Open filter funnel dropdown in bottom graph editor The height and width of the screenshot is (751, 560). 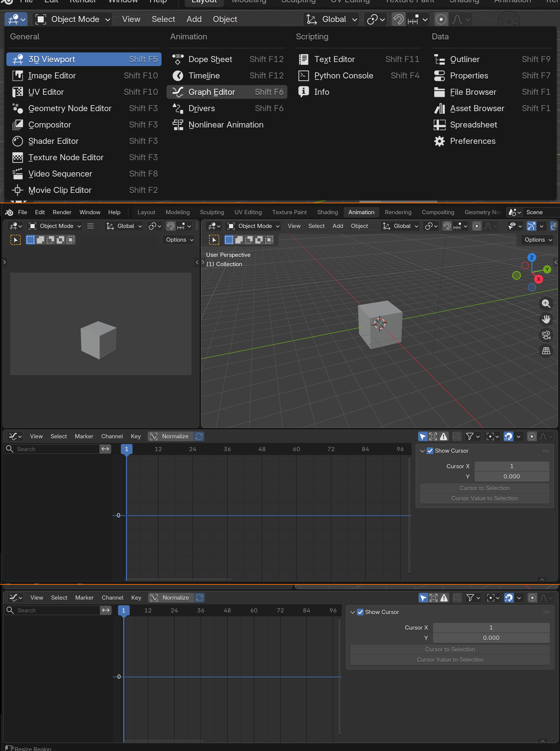pyautogui.click(x=473, y=598)
